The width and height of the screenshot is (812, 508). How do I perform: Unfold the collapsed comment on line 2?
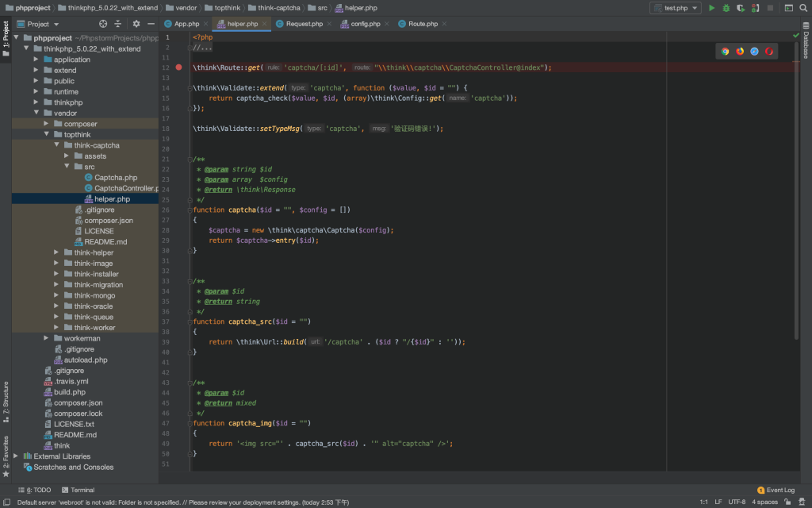tap(188, 48)
